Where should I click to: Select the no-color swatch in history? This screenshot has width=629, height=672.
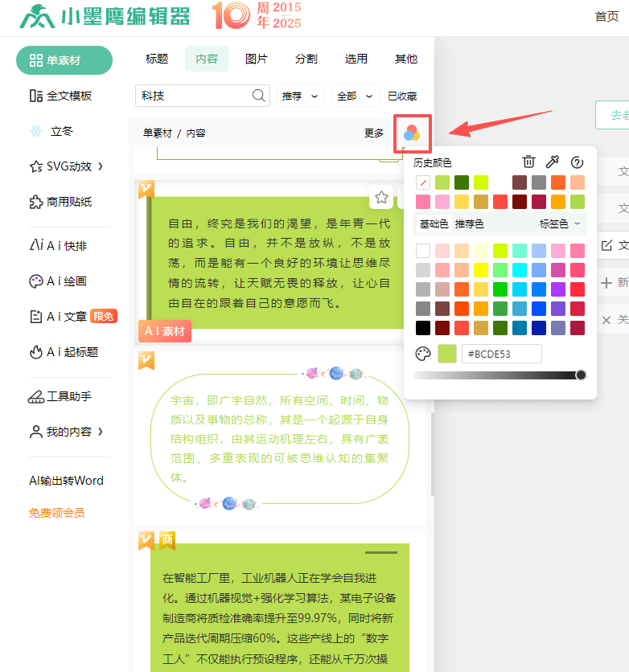pos(422,182)
